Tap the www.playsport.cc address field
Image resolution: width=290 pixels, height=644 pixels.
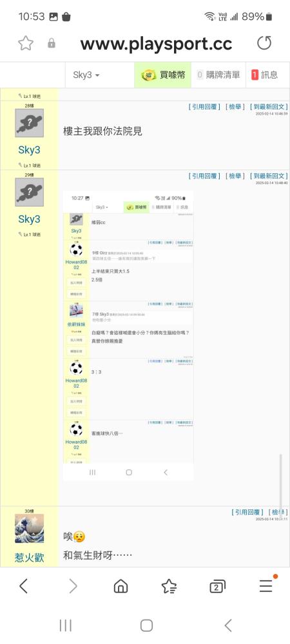156,44
